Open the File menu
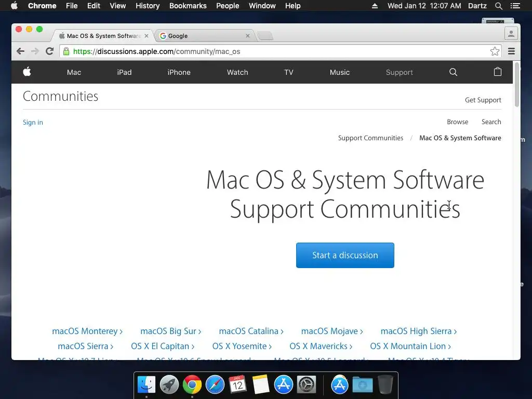The width and height of the screenshot is (532, 399). click(x=72, y=6)
